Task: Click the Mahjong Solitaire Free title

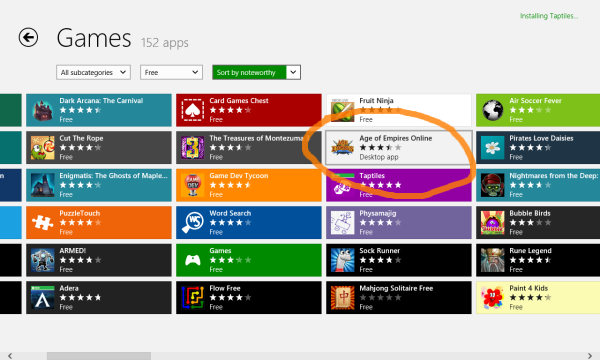Action: (396, 288)
